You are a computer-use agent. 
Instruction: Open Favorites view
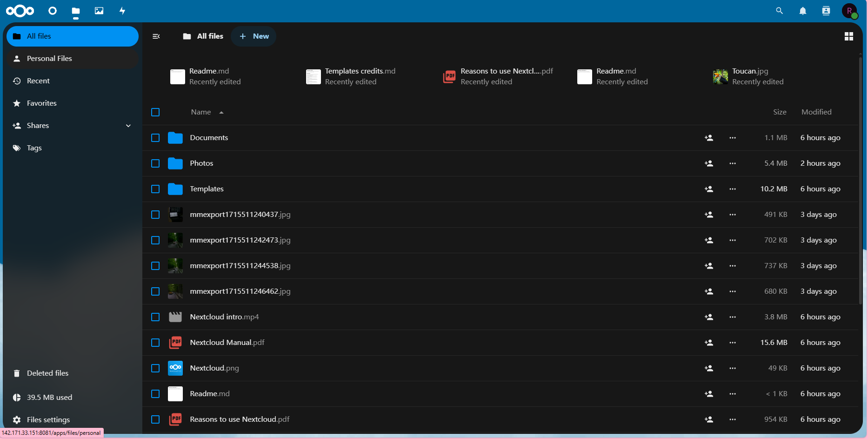click(x=73, y=103)
